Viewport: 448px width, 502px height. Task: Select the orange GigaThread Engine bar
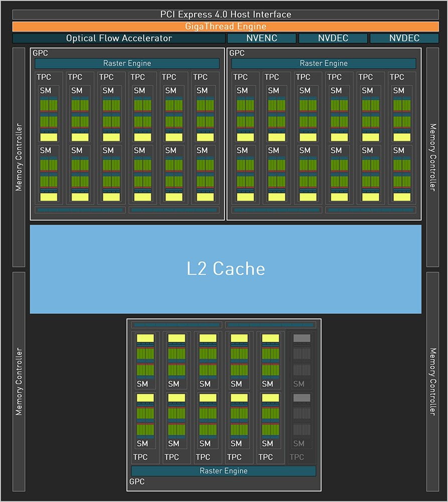(x=225, y=26)
